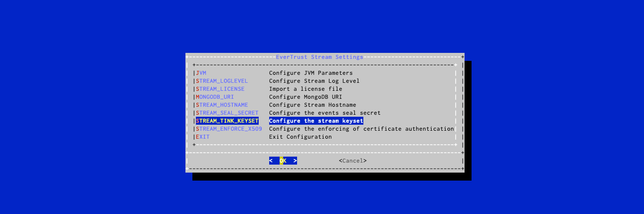Select the MONGODB_URI menu entry
The image size is (644, 214).
coord(215,97)
